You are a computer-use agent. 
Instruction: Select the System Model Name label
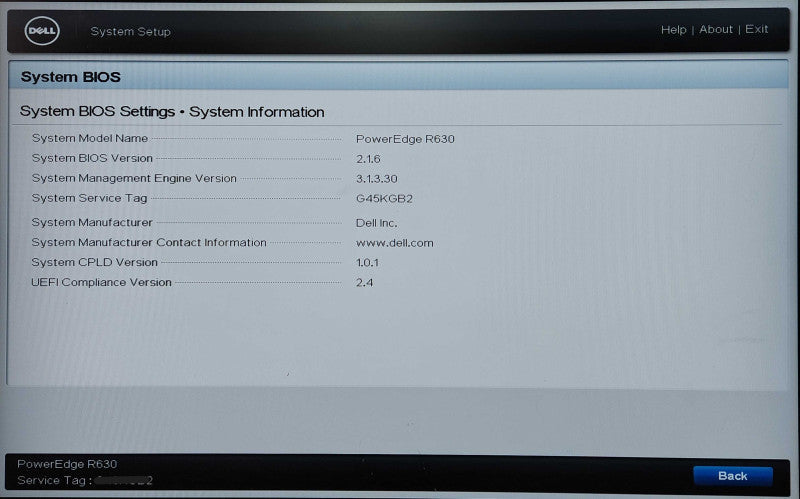[90, 138]
